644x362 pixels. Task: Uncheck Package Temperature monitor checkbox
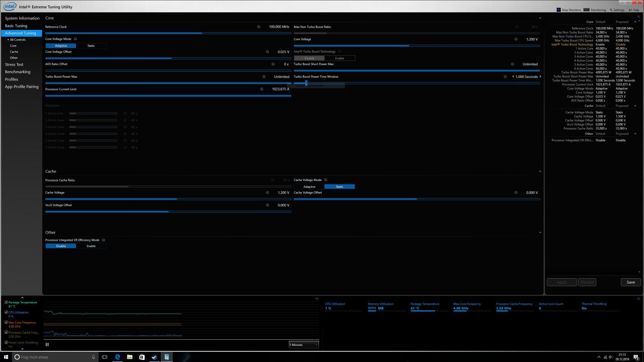(6, 302)
